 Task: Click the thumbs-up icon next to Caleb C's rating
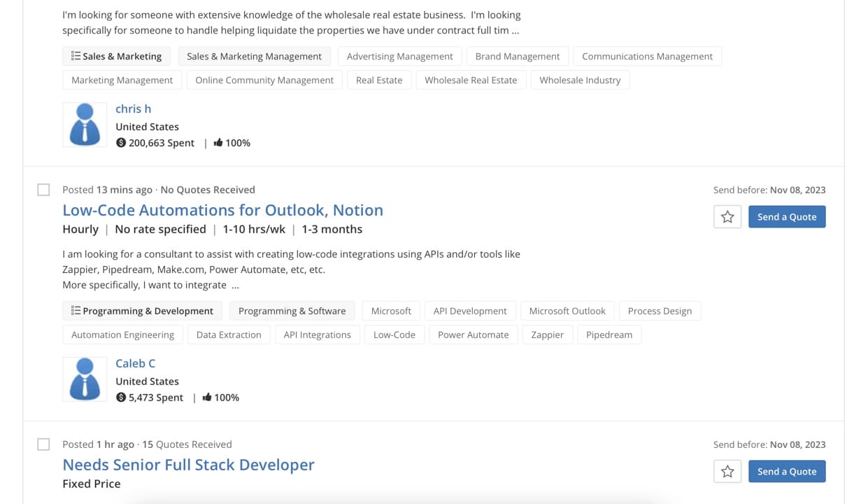(x=207, y=397)
